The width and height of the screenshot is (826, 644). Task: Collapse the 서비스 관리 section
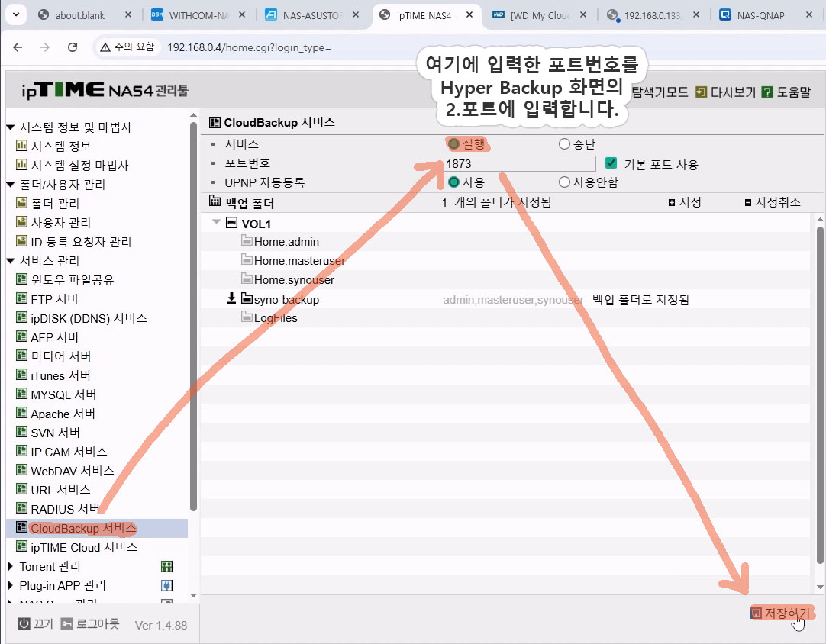pyautogui.click(x=11, y=261)
